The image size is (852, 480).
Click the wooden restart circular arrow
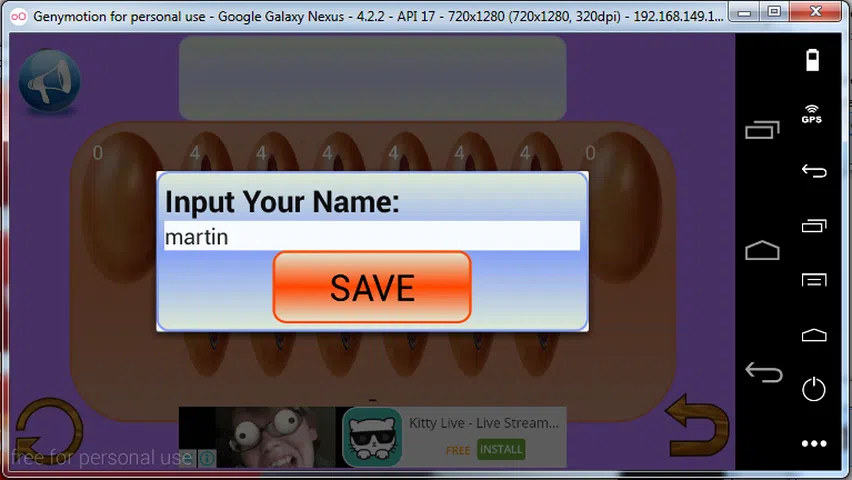click(x=44, y=429)
